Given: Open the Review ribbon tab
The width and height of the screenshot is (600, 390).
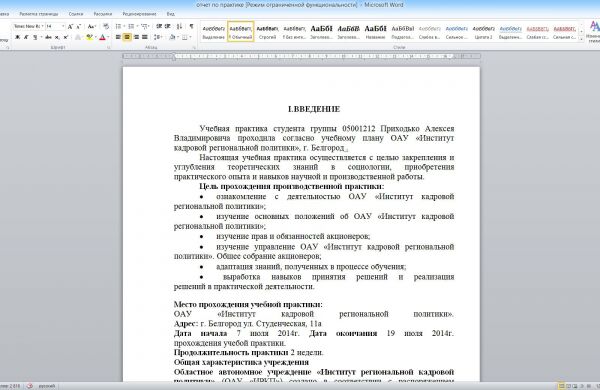Looking at the screenshot, I should [139, 14].
